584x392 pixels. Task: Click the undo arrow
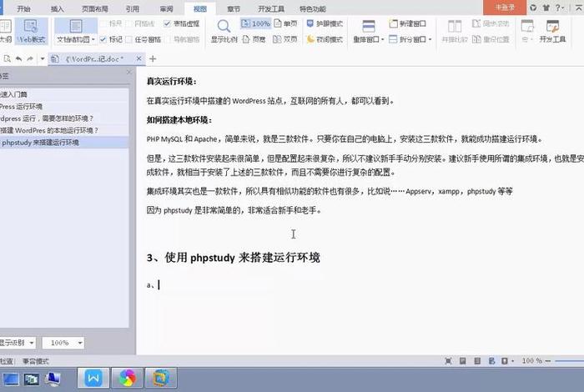click(x=18, y=59)
